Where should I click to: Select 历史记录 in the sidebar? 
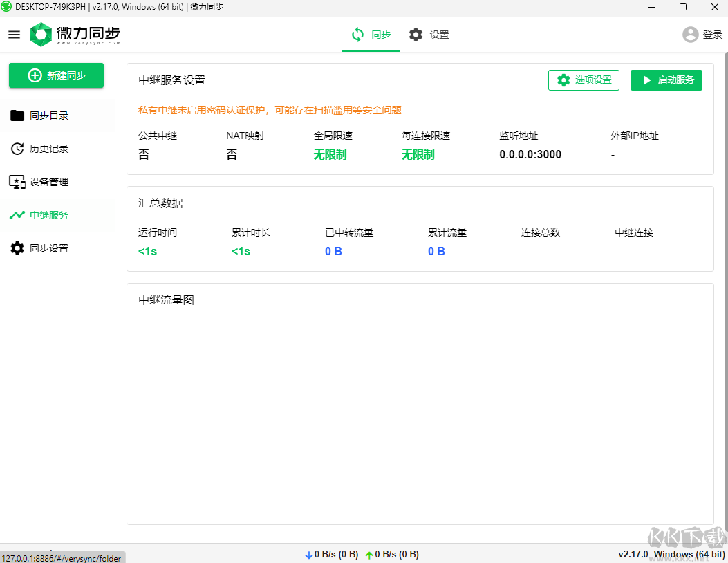click(x=50, y=149)
